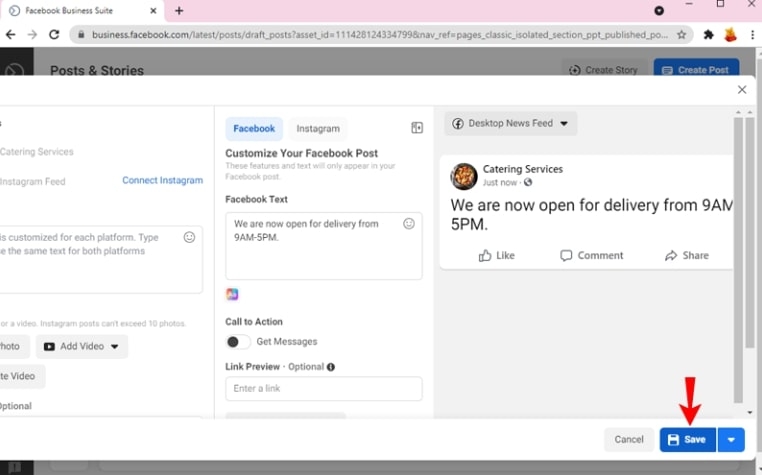This screenshot has height=475, width=762.
Task: Click the lock icon in address bar
Action: coord(81,35)
